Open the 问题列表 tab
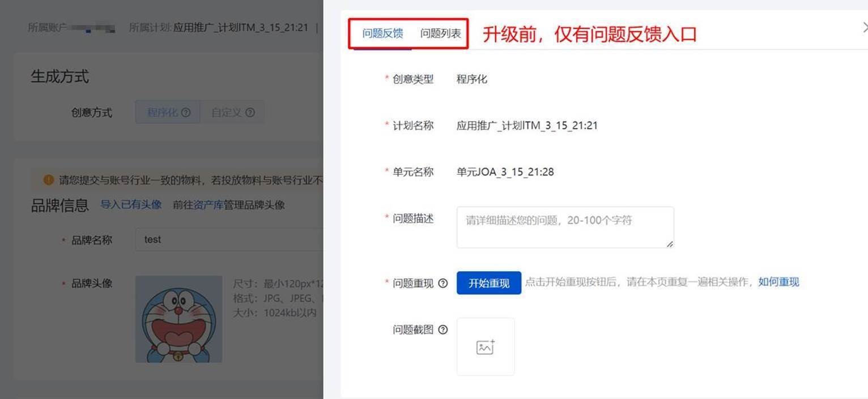 click(440, 33)
